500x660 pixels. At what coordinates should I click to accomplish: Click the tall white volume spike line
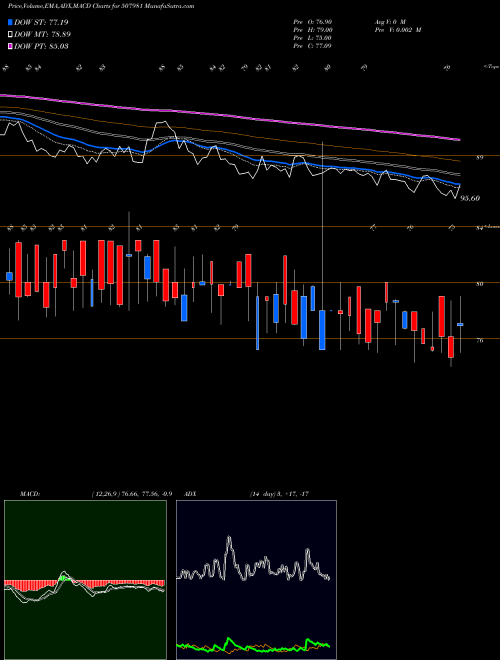[322, 227]
